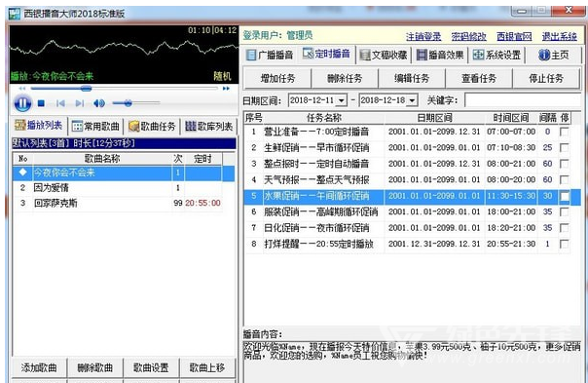Sort by the 任务名称 column header
The width and height of the screenshot is (588, 383).
click(x=324, y=118)
